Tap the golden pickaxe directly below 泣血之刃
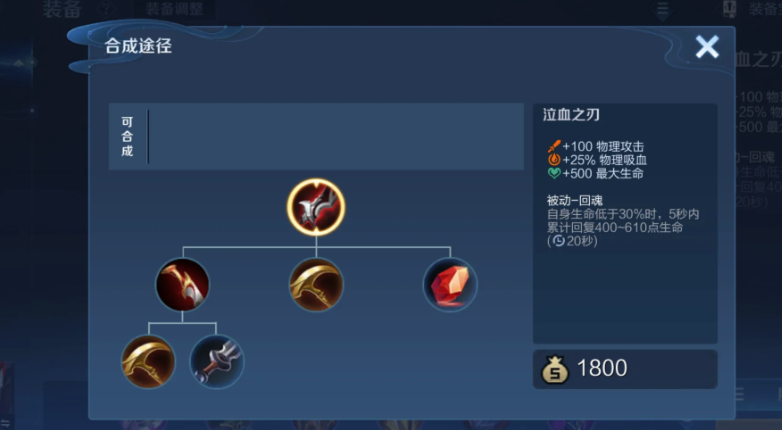The width and height of the screenshot is (782, 430). pos(316,284)
